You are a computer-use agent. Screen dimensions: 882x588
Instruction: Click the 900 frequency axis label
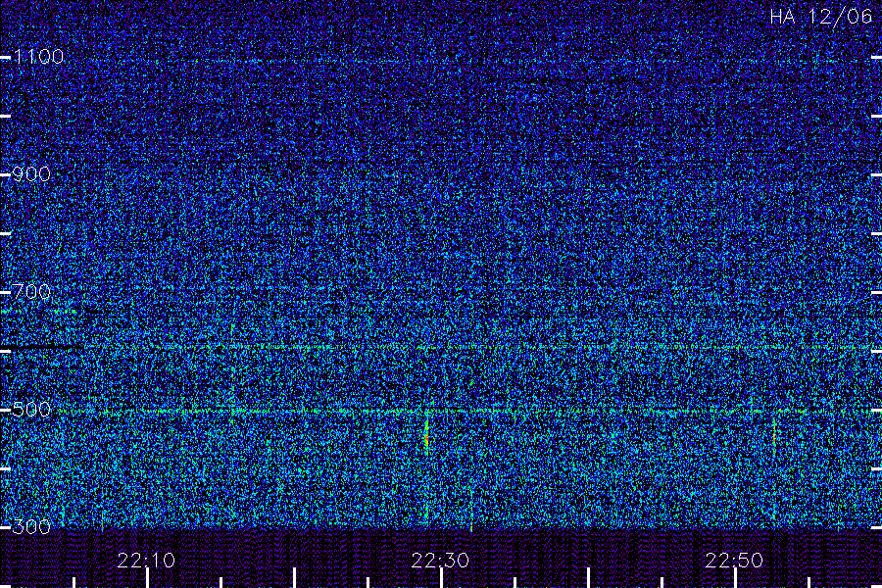point(31,173)
